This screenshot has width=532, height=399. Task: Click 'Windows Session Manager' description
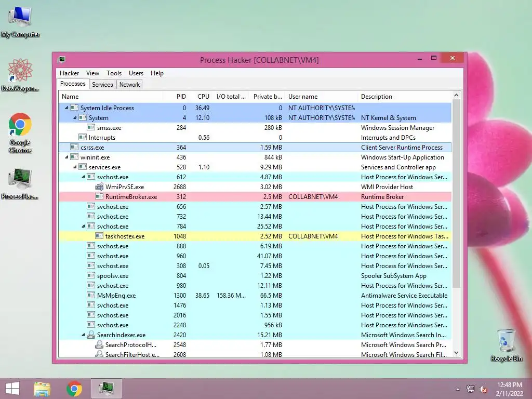click(397, 128)
